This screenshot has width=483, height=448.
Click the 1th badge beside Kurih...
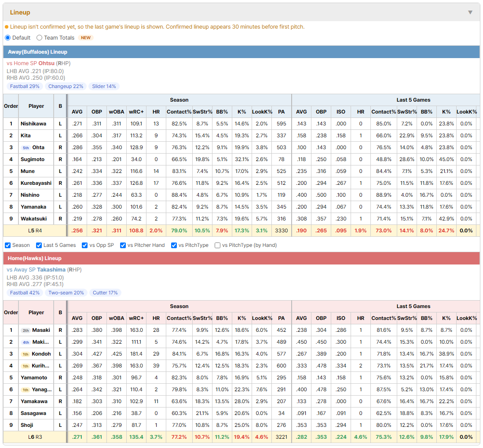[26, 366]
